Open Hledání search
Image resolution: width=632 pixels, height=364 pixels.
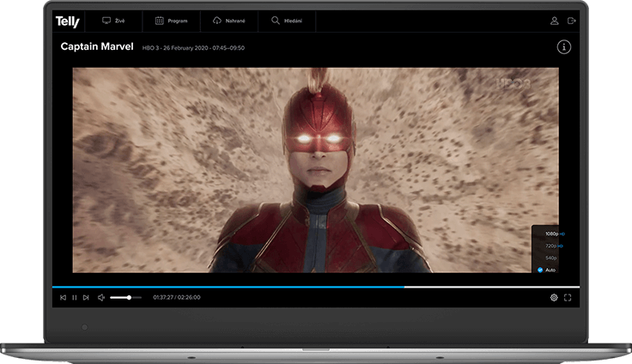[x=286, y=21]
